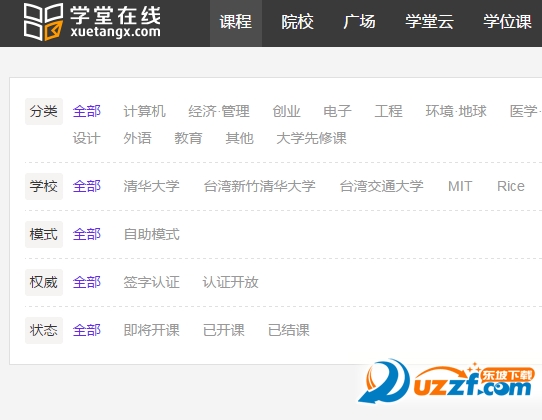
Task: Choose 认证开放 filter
Action: [x=231, y=282]
